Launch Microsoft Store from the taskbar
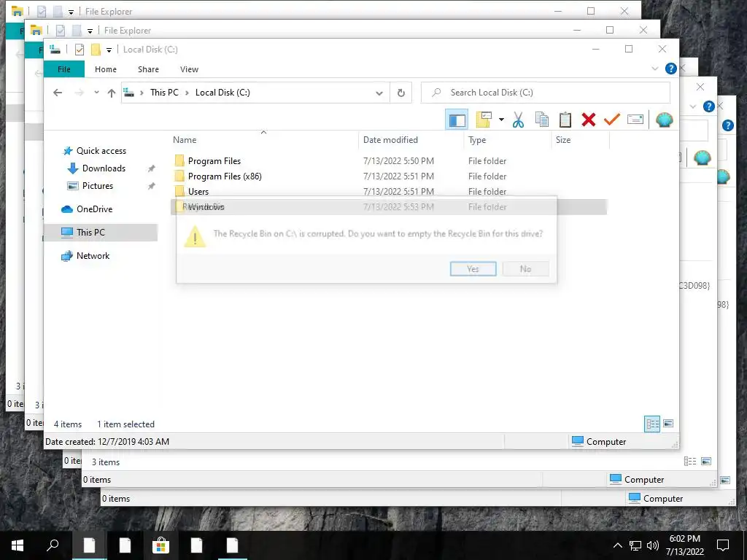This screenshot has width=747, height=560. click(x=160, y=545)
